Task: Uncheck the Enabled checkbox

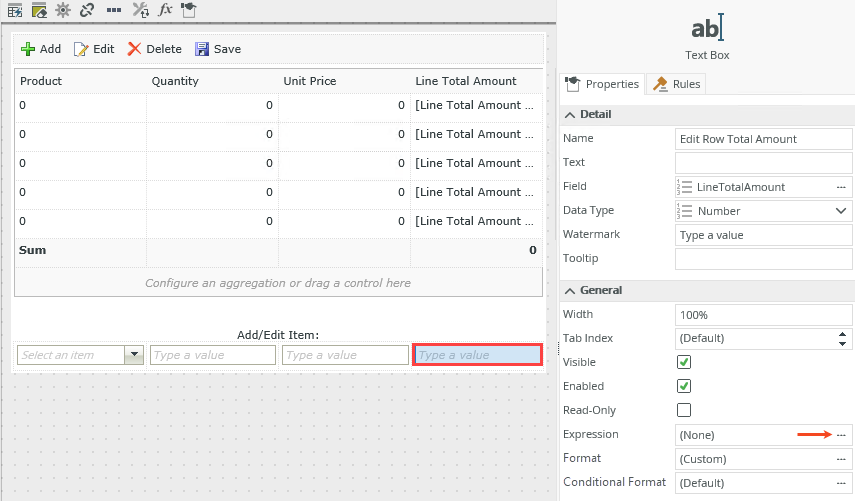Action: (x=684, y=386)
